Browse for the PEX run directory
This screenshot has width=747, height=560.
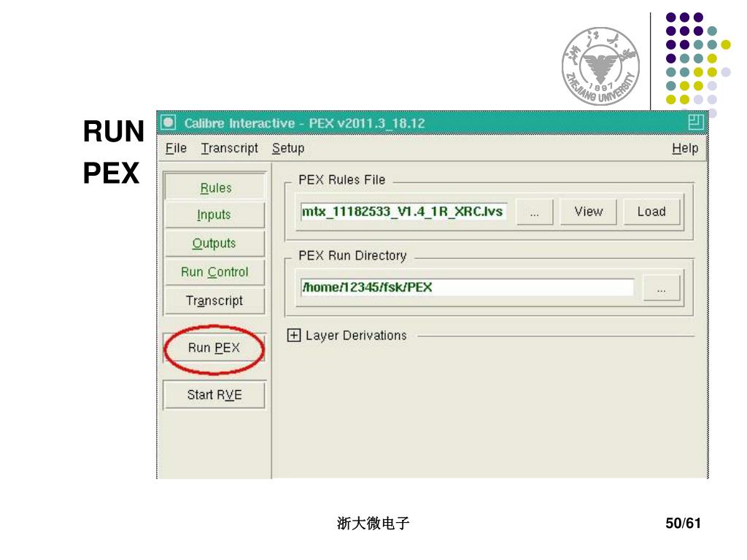coord(661,288)
